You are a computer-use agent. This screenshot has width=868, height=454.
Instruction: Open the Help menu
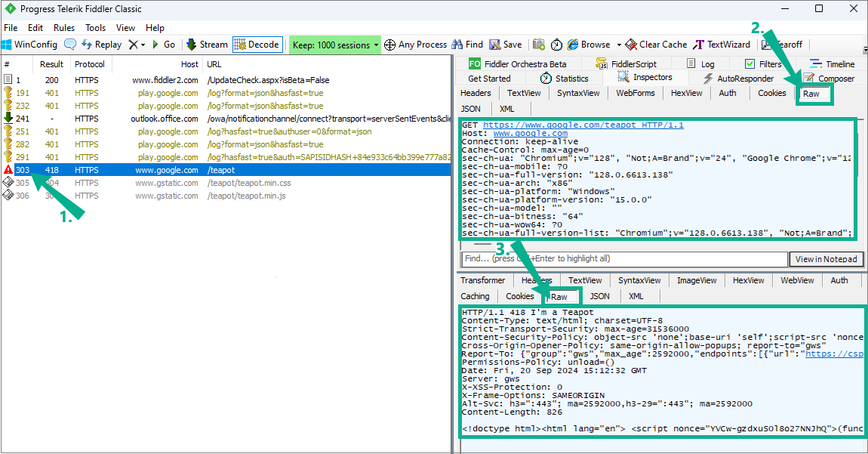pyautogui.click(x=155, y=28)
